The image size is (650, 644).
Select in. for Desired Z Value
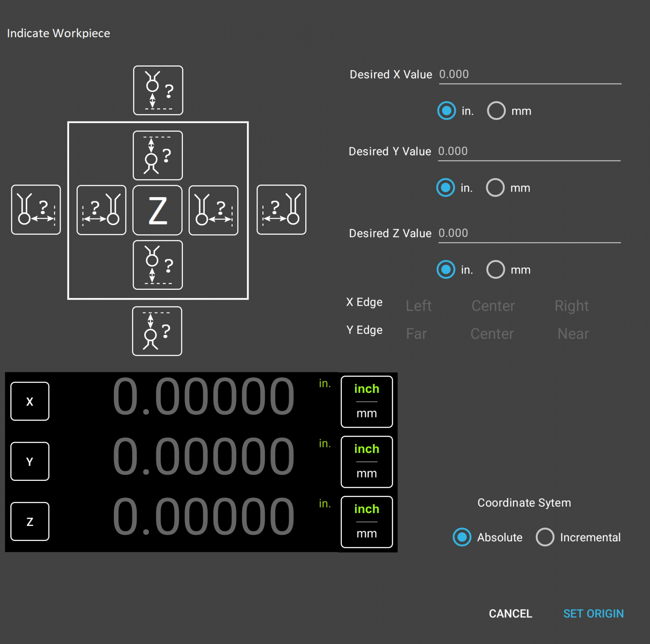[x=446, y=270]
